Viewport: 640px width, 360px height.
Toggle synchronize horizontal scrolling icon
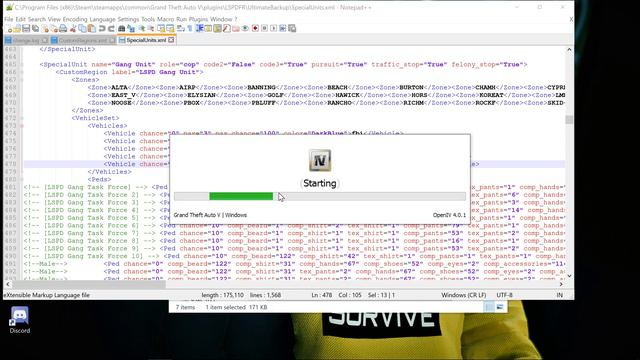point(170,29)
